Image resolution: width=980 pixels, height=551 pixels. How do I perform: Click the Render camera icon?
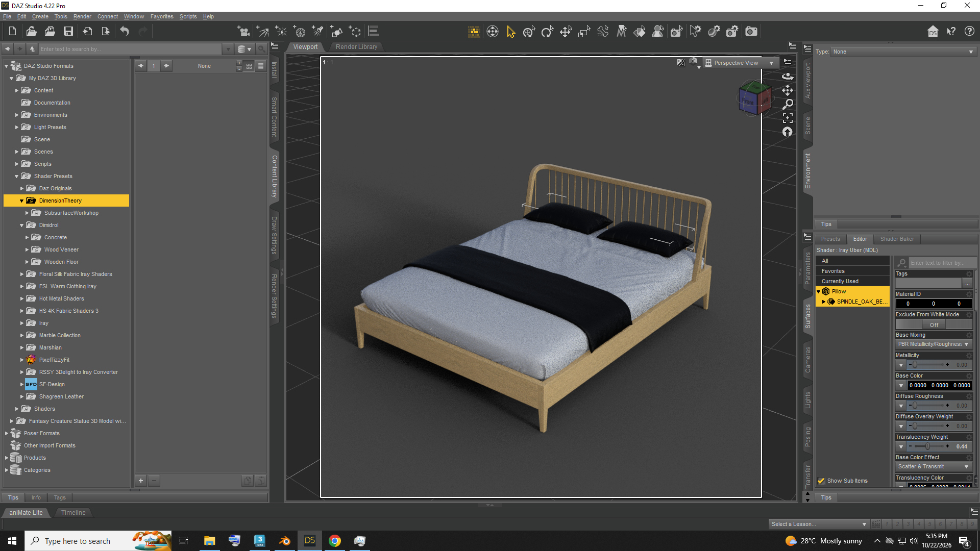pyautogui.click(x=751, y=32)
